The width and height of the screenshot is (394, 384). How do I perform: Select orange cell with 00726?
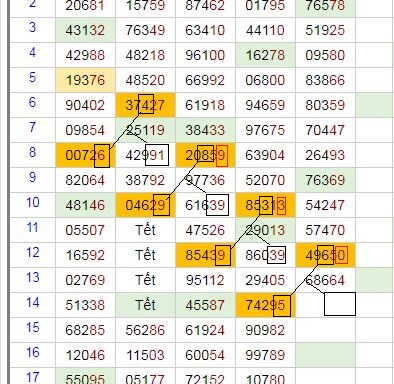(x=85, y=155)
